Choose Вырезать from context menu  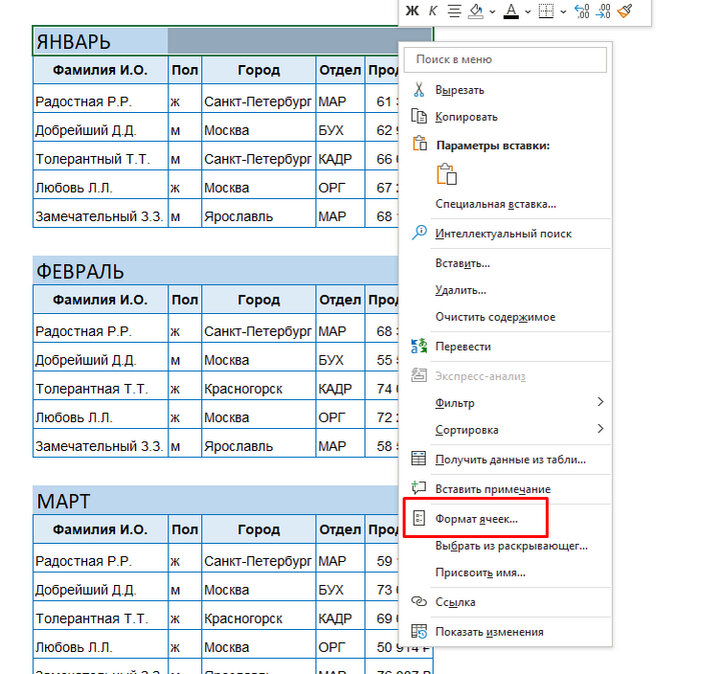click(460, 90)
